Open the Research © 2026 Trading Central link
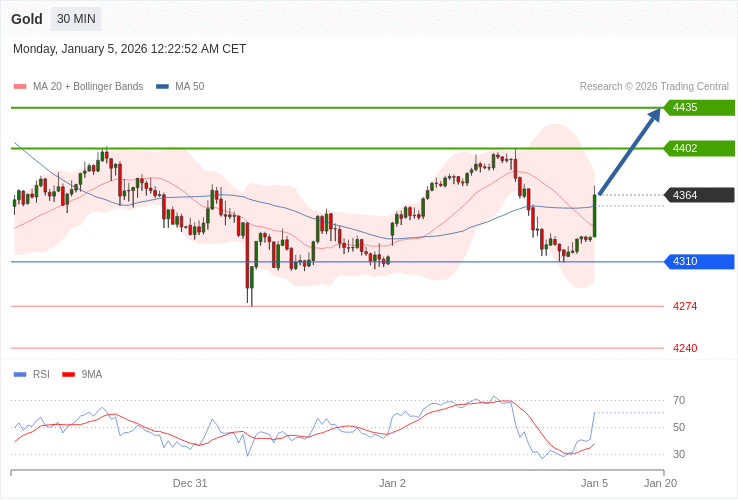The image size is (738, 500). pyautogui.click(x=654, y=87)
